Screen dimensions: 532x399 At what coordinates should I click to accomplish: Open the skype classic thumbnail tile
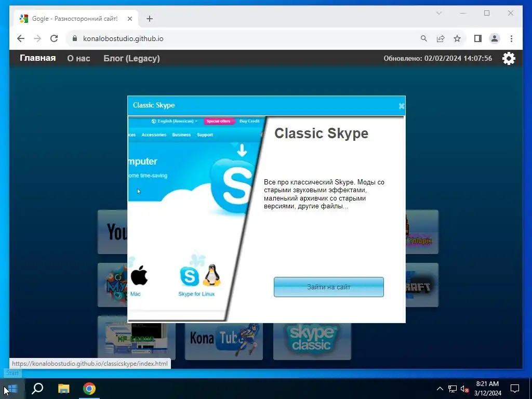(x=312, y=341)
